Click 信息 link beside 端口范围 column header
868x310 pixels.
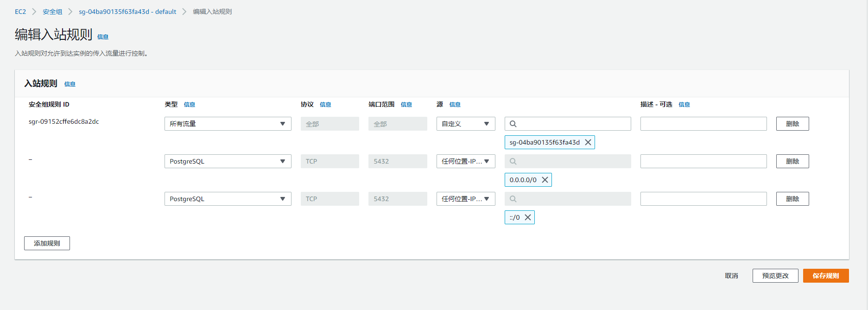point(406,105)
